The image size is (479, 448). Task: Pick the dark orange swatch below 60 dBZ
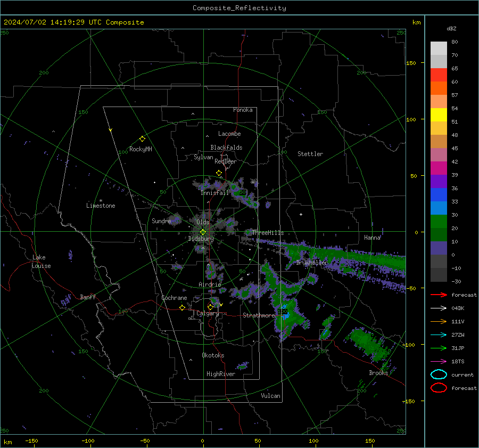tap(439, 88)
